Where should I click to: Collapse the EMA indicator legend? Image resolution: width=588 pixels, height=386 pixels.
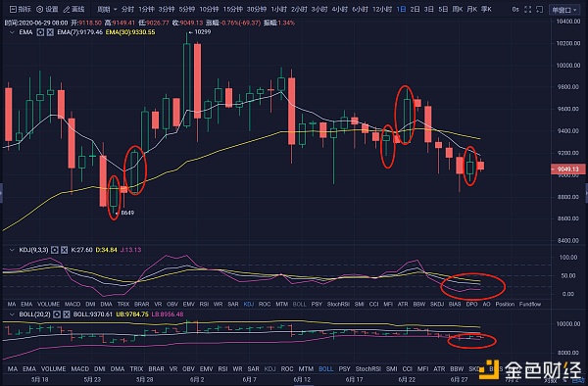point(12,32)
